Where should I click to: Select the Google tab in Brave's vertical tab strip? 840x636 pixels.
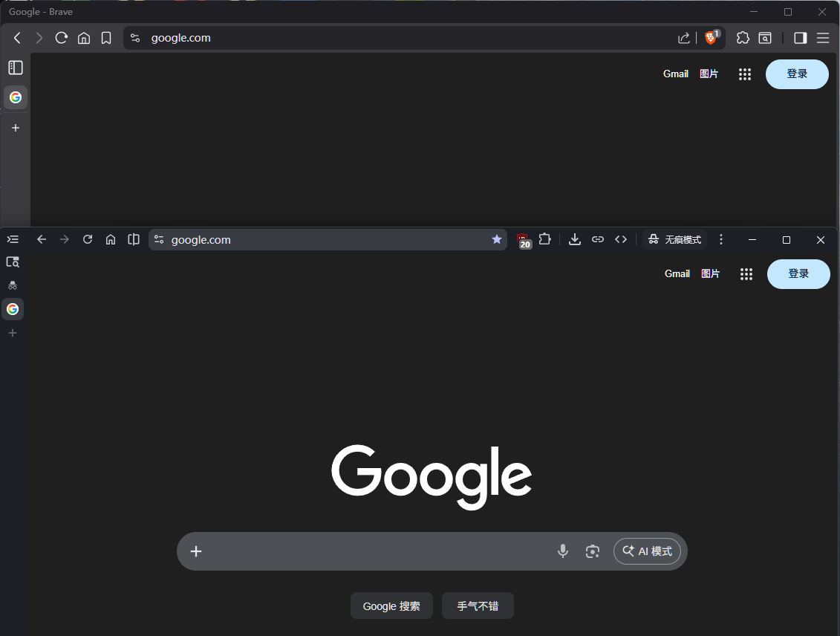click(x=16, y=97)
